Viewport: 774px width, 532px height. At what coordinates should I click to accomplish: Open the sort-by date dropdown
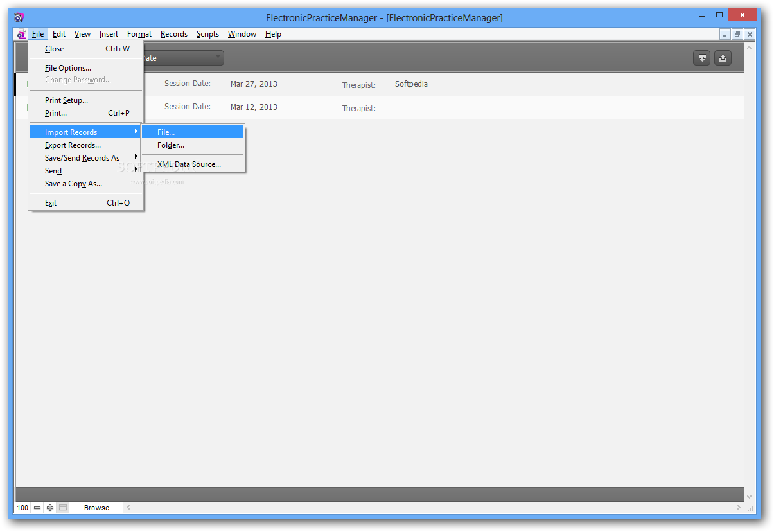(x=183, y=58)
